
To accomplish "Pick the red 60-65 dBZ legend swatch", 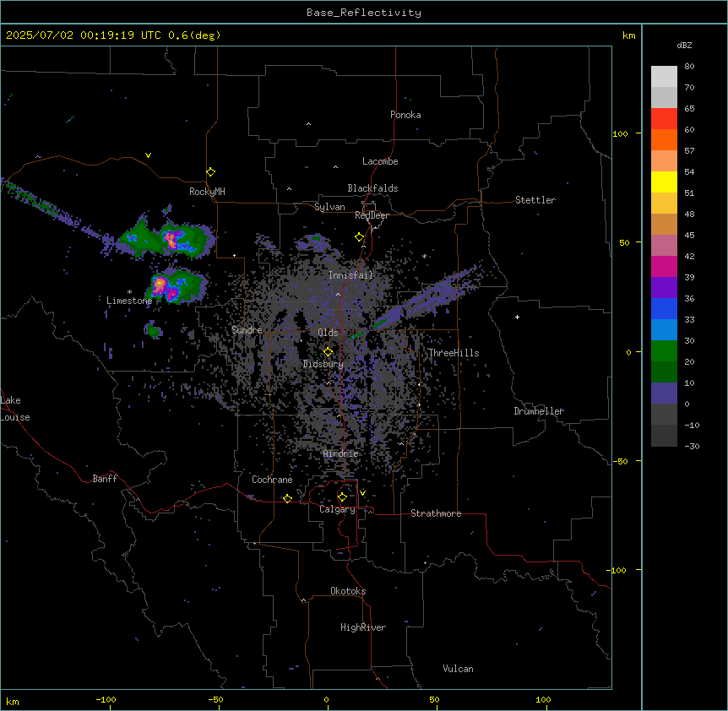I will (x=664, y=118).
